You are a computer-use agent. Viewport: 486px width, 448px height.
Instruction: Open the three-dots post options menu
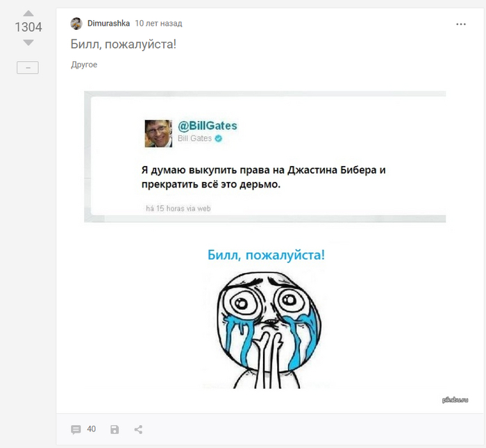[461, 24]
